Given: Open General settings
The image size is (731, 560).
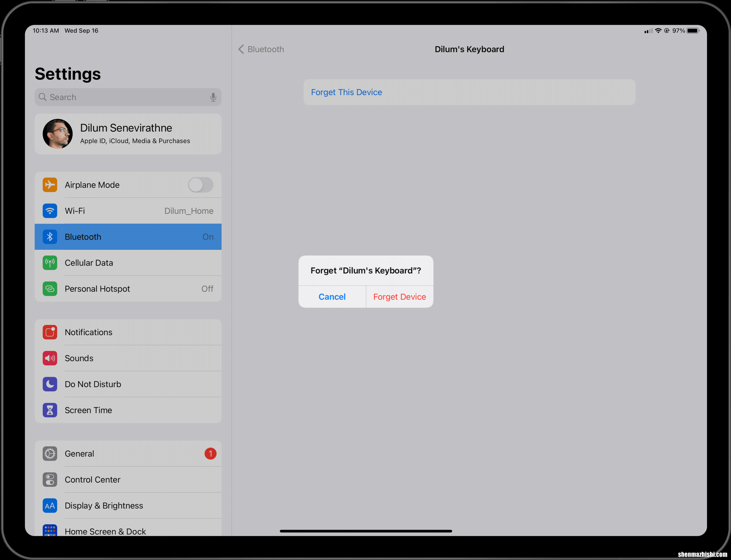Looking at the screenshot, I should tap(128, 454).
